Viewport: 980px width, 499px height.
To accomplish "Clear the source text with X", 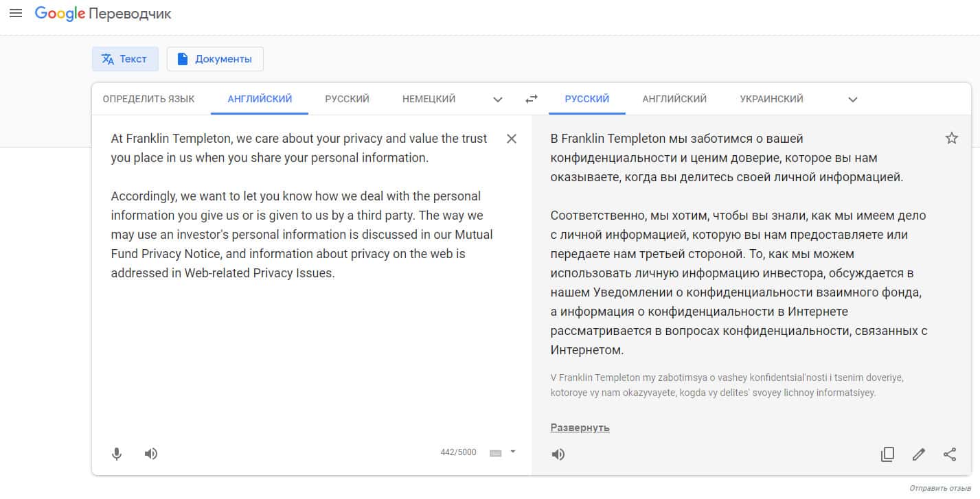I will (x=512, y=139).
